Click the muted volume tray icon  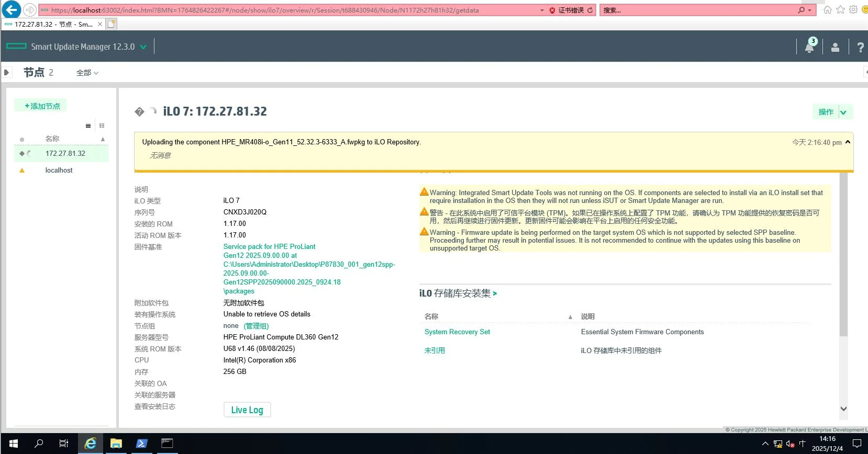tap(790, 444)
